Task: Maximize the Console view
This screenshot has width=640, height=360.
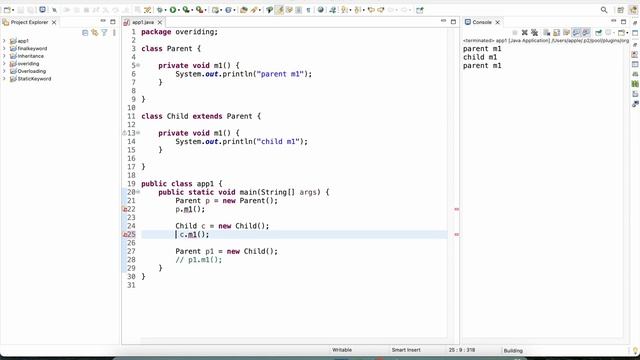Action: pos(623,22)
